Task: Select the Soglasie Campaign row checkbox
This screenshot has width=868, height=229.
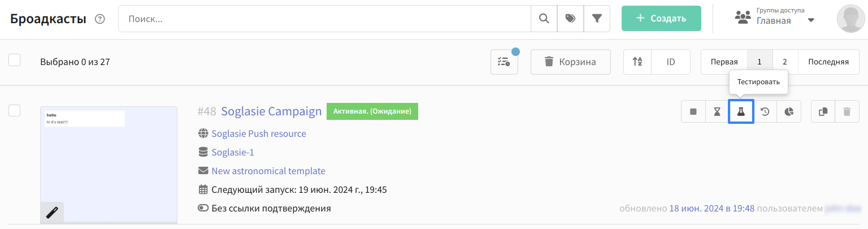Action: [15, 111]
